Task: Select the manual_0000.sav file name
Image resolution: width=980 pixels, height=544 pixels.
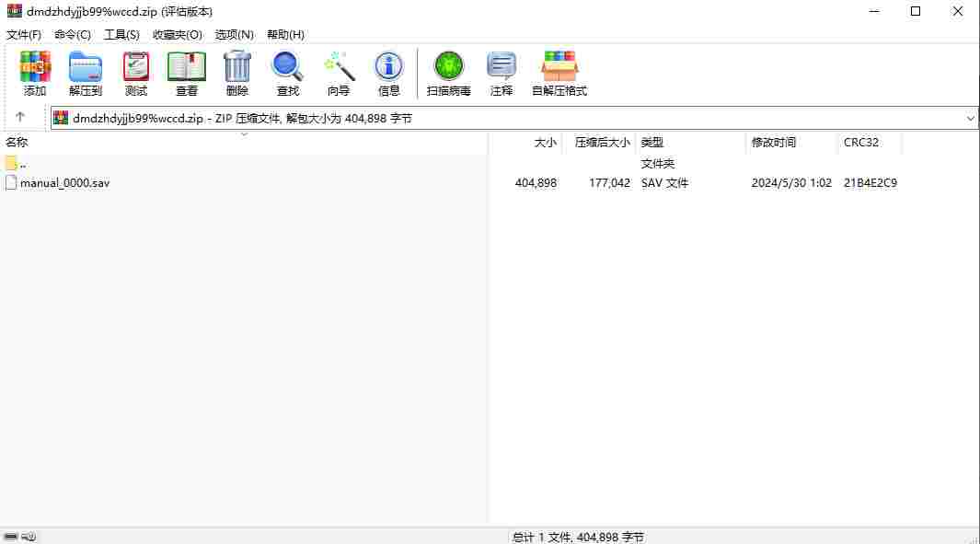Action: [x=65, y=183]
